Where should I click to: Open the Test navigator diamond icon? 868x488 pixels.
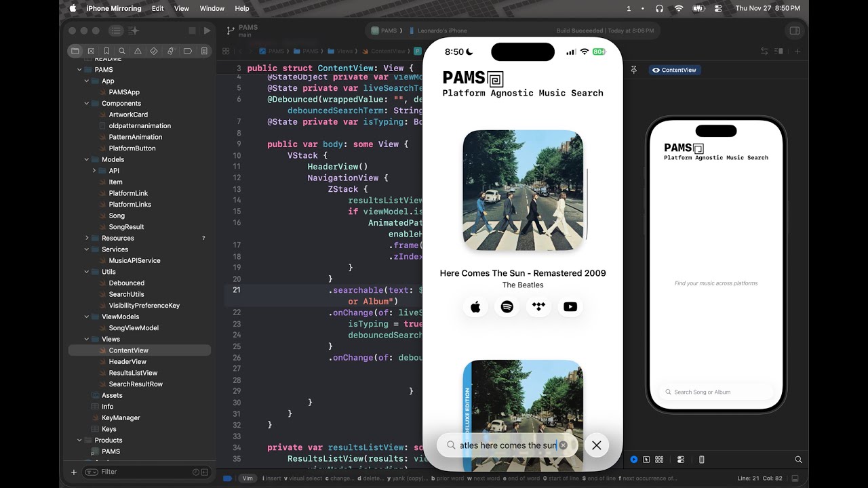(x=154, y=51)
